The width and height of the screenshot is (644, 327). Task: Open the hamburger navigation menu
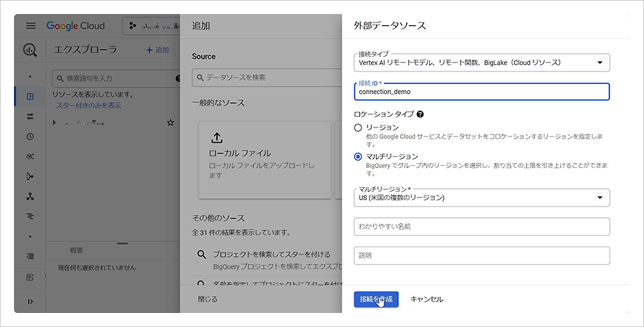31,25
